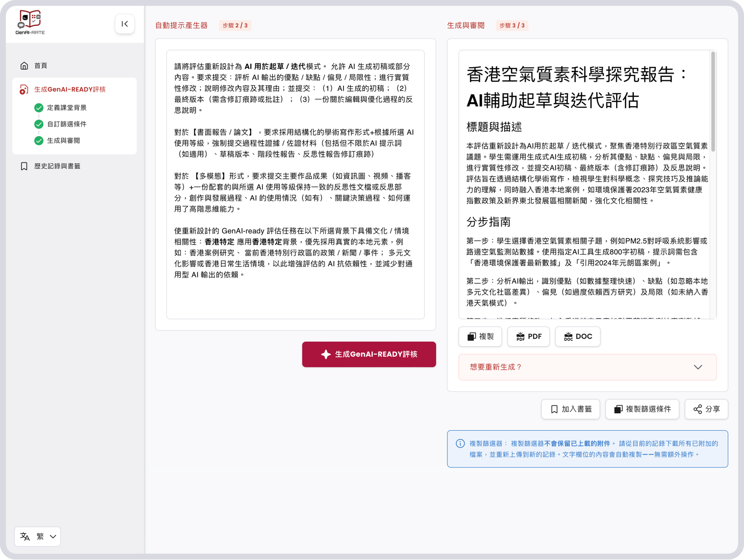Click the 第一步 paragraph in the report

tap(587, 252)
